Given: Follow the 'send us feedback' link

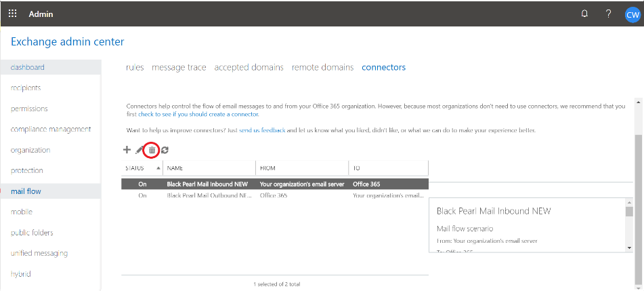Looking at the screenshot, I should click(262, 130).
